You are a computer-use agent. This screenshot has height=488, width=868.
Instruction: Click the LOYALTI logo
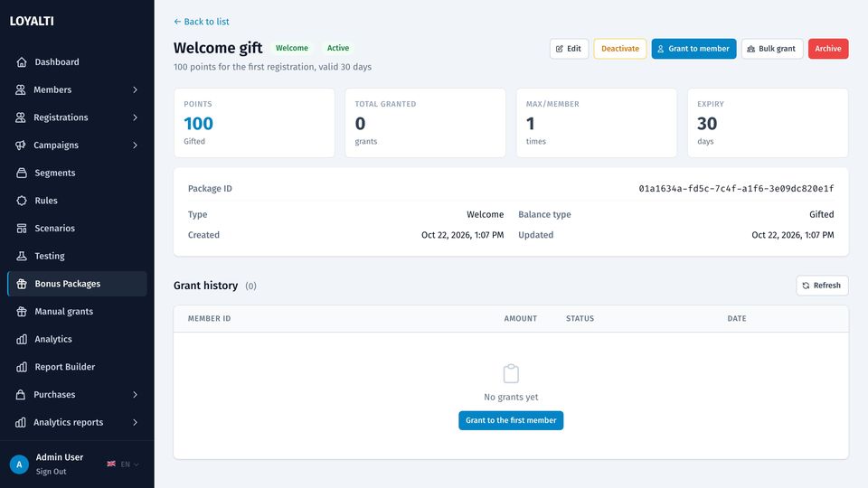click(32, 21)
